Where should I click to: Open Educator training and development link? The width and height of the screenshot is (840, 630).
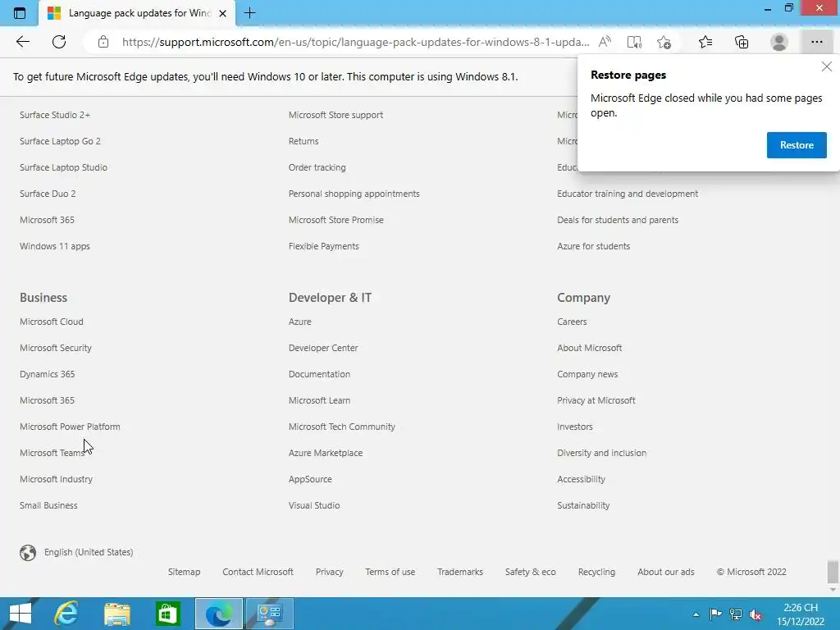click(628, 194)
